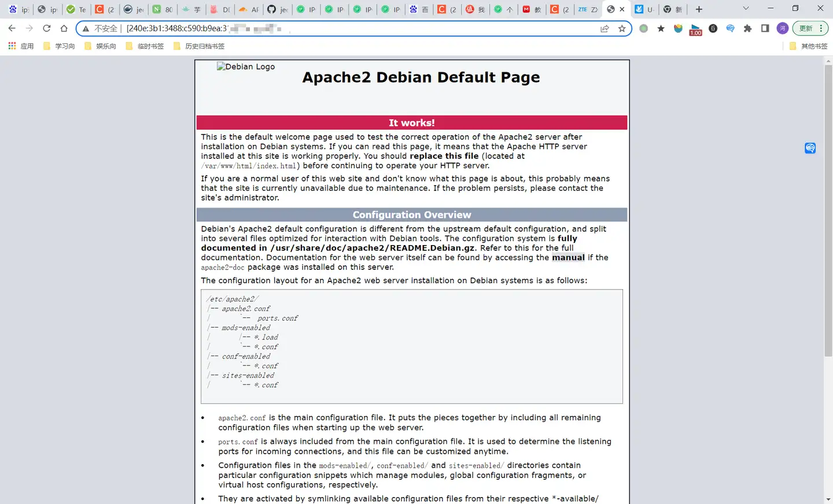Open the blue brain extension in toolbar
The height and width of the screenshot is (504, 833).
(731, 28)
